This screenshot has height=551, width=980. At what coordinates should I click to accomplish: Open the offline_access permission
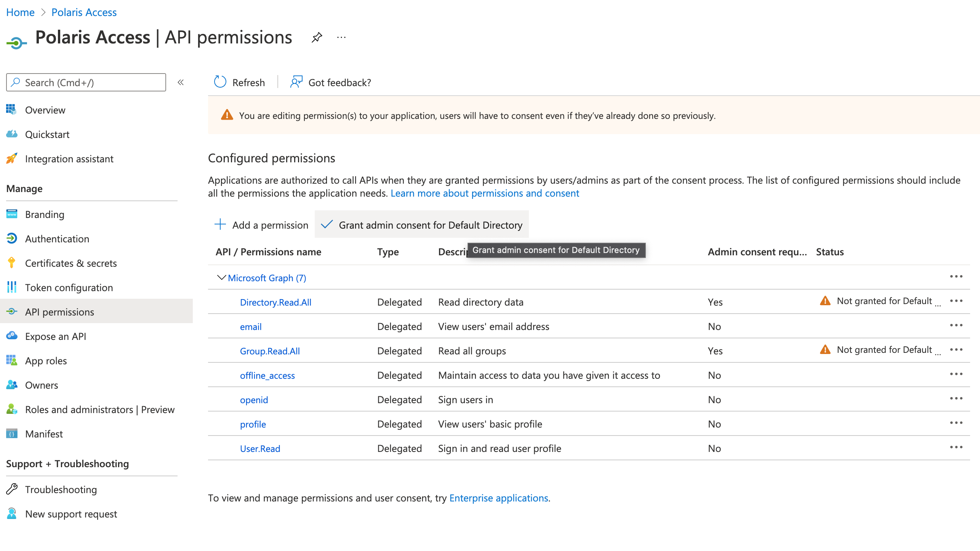click(267, 375)
